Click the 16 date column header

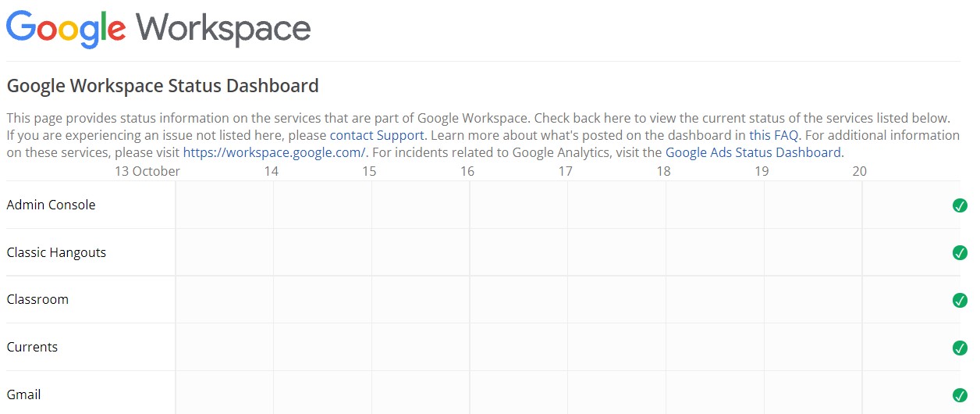click(467, 171)
